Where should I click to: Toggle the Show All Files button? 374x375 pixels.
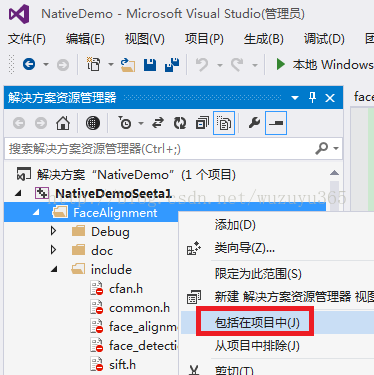(x=224, y=123)
